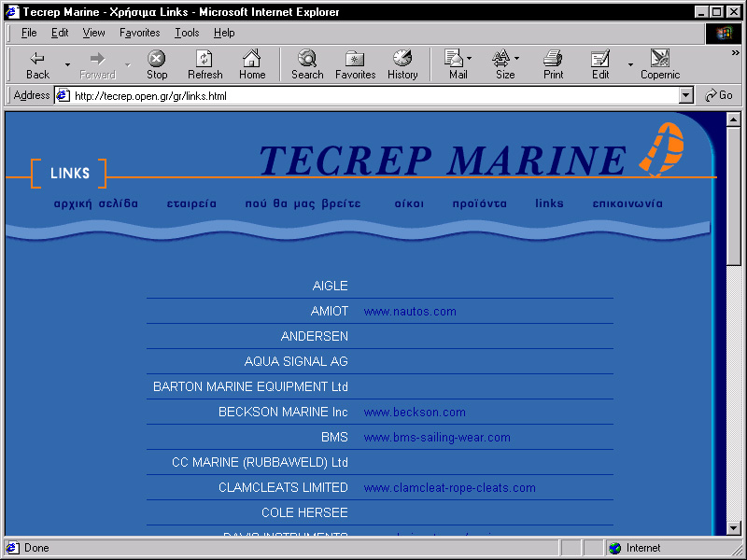This screenshot has height=560, width=747.
Task: Open the Size dropdown arrow
Action: pyautogui.click(x=517, y=58)
